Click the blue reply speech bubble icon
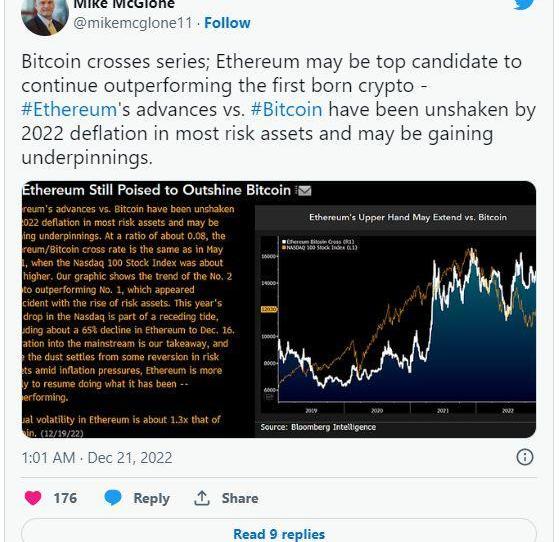 (x=113, y=498)
